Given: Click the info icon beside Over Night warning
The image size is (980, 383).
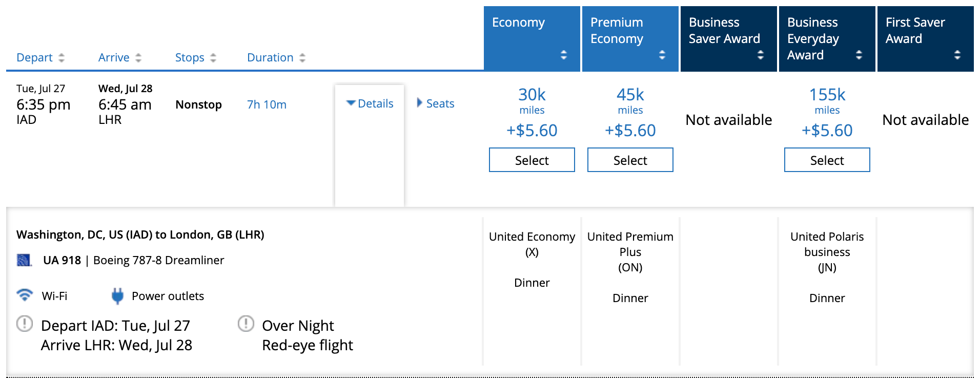Looking at the screenshot, I should click(246, 325).
